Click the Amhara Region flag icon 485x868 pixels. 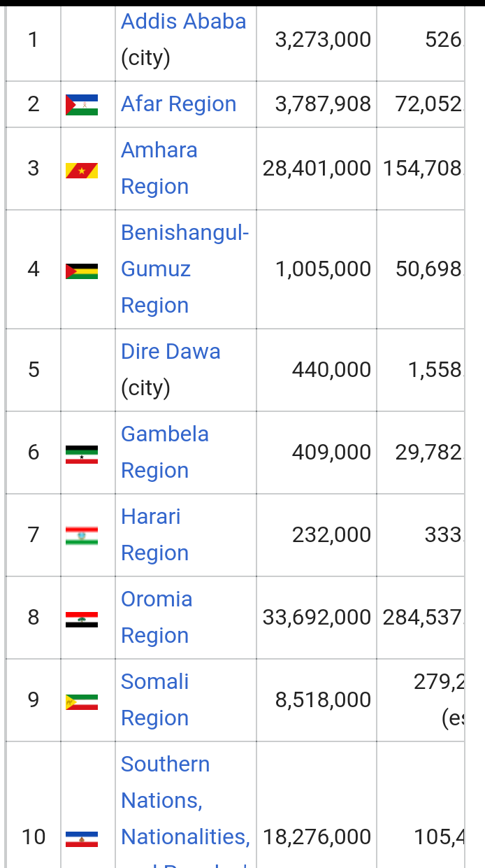[x=82, y=169]
